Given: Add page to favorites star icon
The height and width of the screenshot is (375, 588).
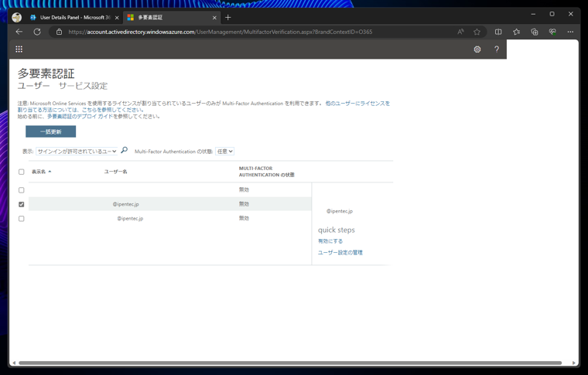Looking at the screenshot, I should click(x=477, y=32).
